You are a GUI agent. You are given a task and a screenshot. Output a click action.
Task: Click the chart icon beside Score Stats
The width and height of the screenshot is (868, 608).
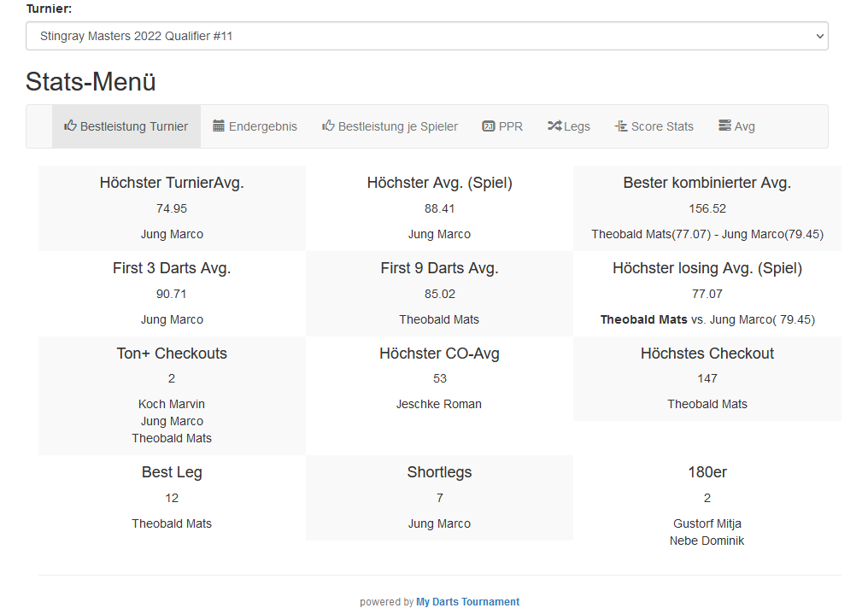click(x=621, y=126)
